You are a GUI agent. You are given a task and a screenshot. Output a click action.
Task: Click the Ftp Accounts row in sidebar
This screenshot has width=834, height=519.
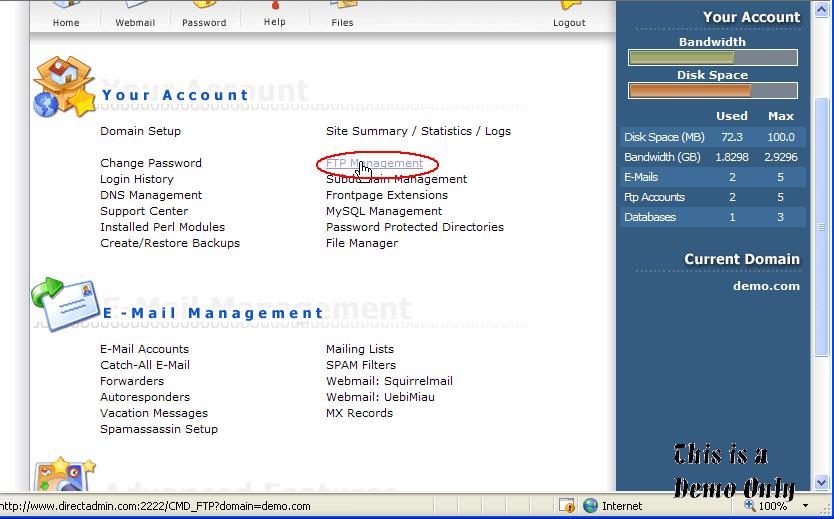(713, 197)
